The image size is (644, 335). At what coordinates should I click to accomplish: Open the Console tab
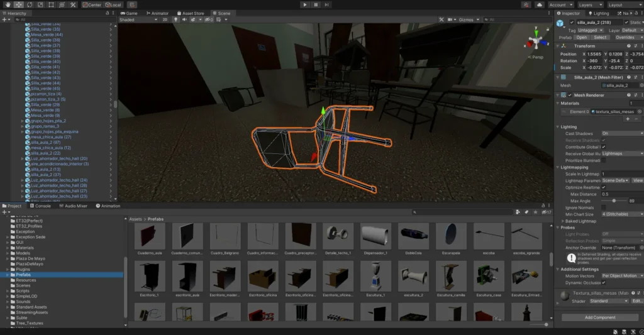click(x=40, y=206)
